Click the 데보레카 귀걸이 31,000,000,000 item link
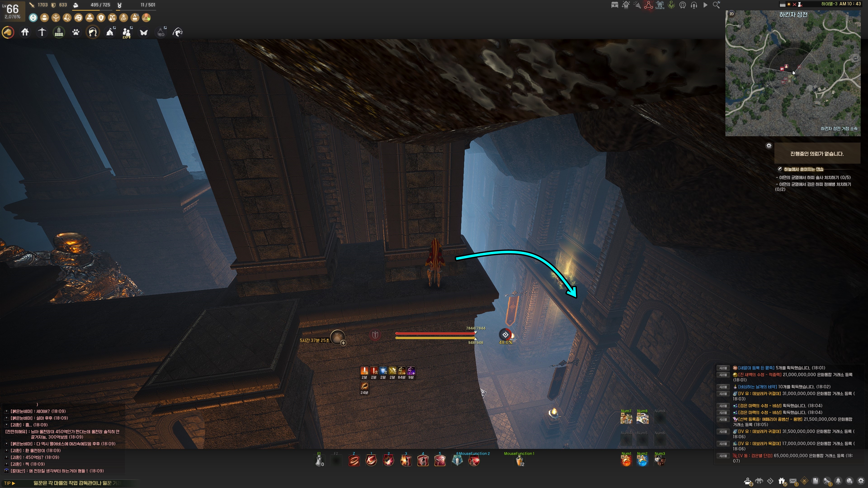 [759, 393]
